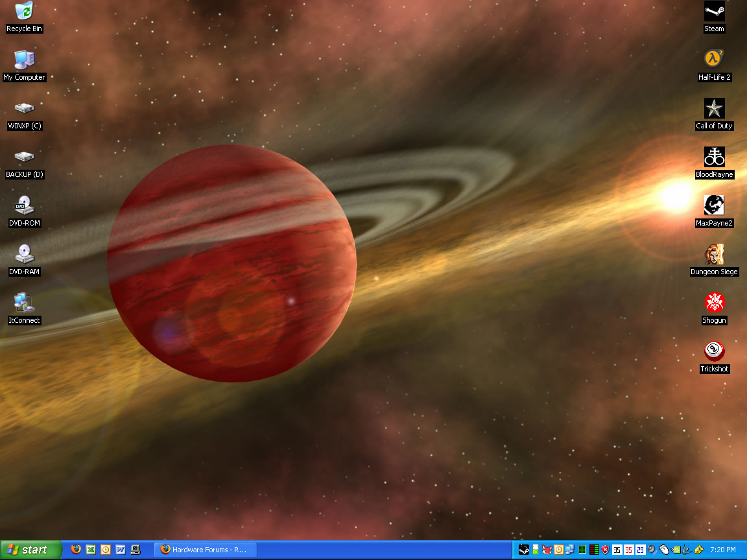Click the red fox tray icon
747x560 pixels.
pos(547,550)
